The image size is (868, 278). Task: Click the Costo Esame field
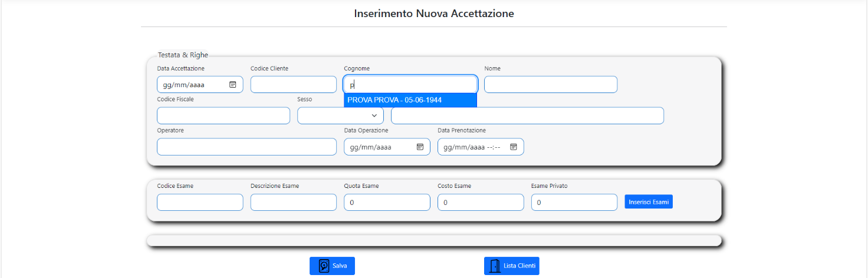tap(481, 202)
